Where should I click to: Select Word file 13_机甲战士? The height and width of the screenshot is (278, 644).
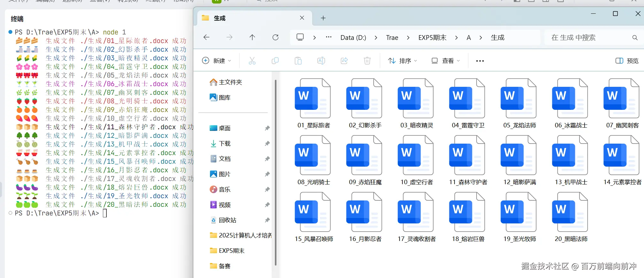point(571,160)
